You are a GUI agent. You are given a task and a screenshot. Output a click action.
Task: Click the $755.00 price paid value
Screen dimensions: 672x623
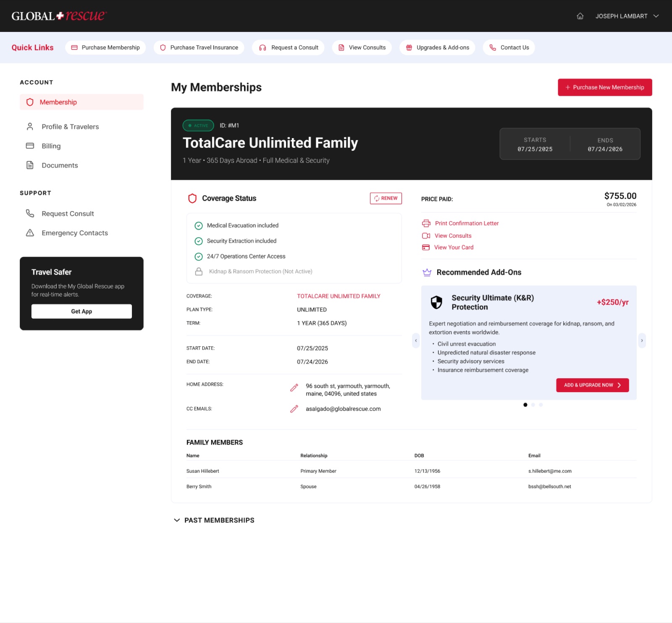[620, 196]
